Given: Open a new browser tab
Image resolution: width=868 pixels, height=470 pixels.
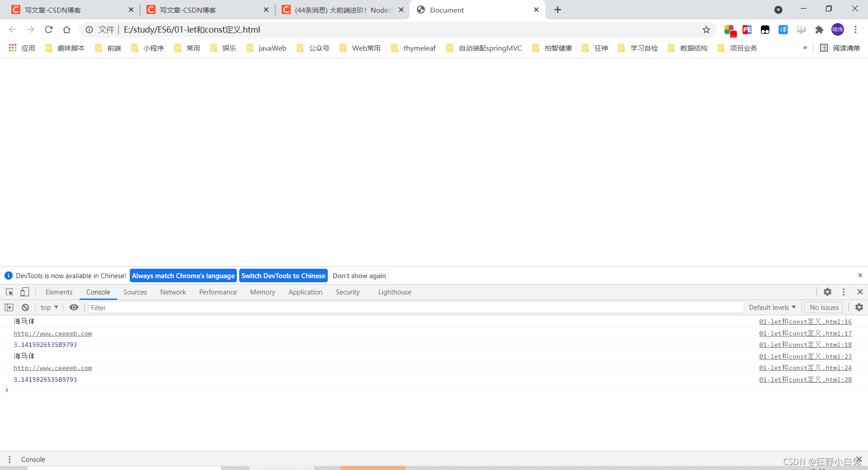Looking at the screenshot, I should tap(558, 10).
